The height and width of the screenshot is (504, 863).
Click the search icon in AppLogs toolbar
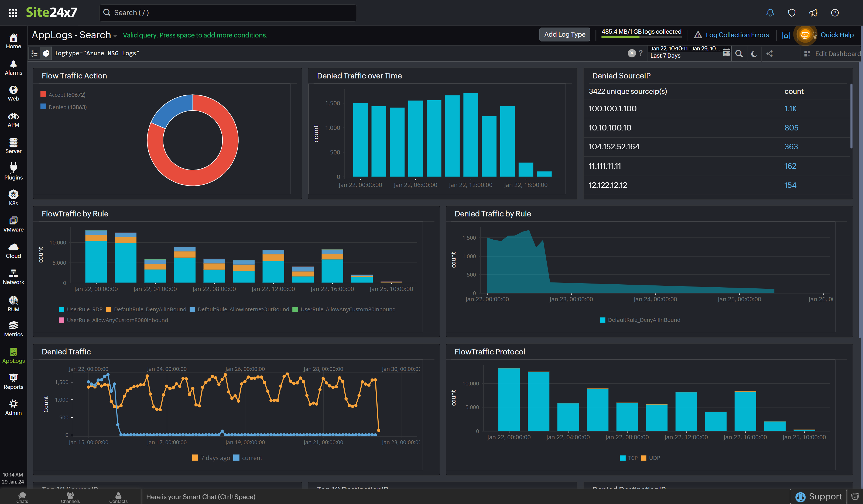pos(739,53)
